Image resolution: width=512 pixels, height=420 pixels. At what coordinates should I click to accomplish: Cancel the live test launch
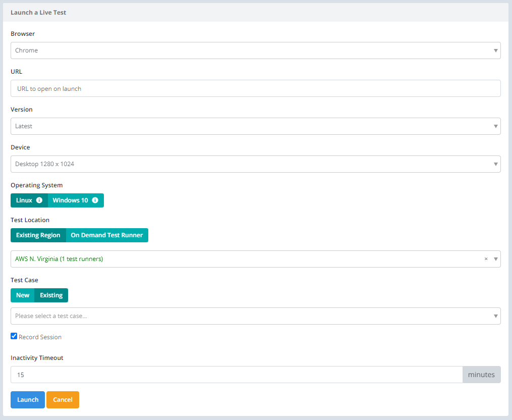(63, 400)
